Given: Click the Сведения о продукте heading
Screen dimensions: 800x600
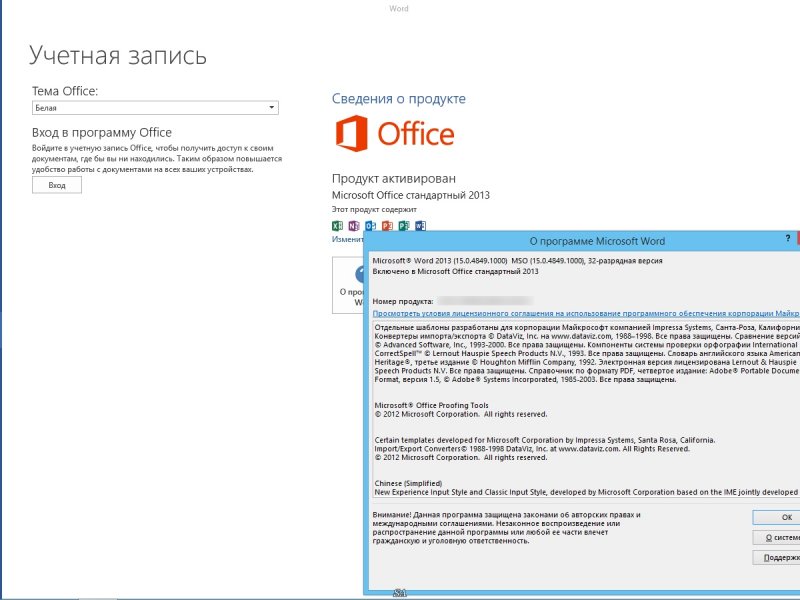Looking at the screenshot, I should (398, 98).
